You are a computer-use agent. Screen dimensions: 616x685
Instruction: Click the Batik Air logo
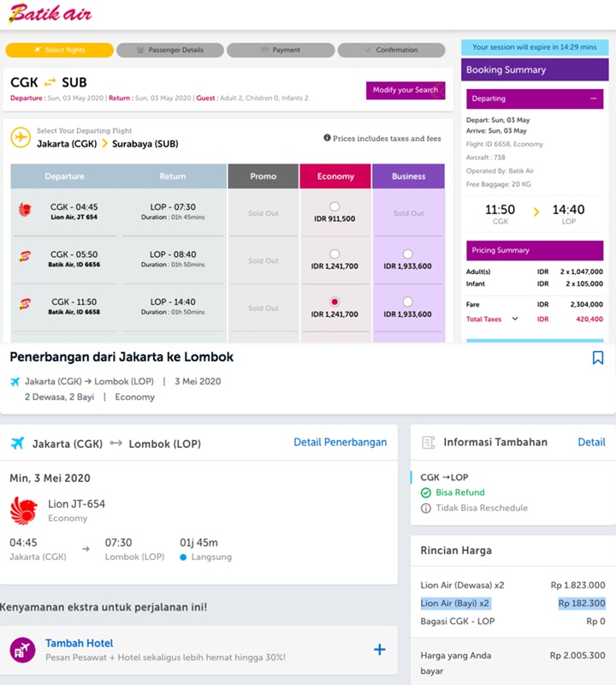pos(50,13)
